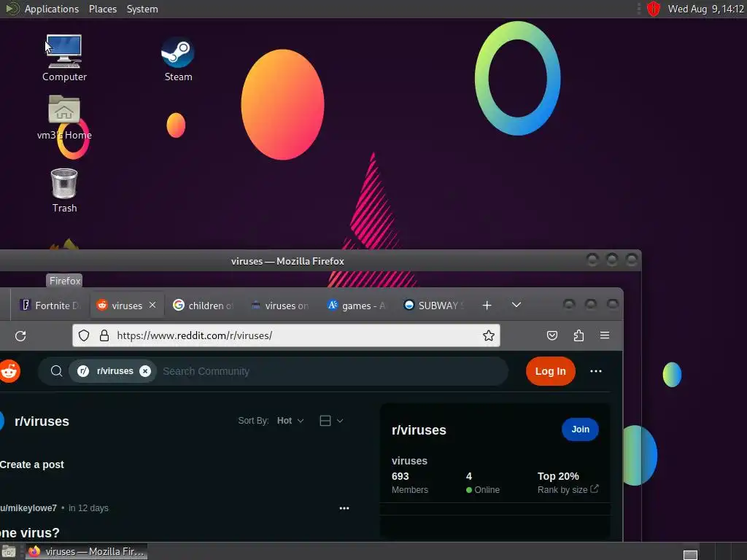Open Rank by size external link
This screenshot has width=747, height=560.
[568, 489]
